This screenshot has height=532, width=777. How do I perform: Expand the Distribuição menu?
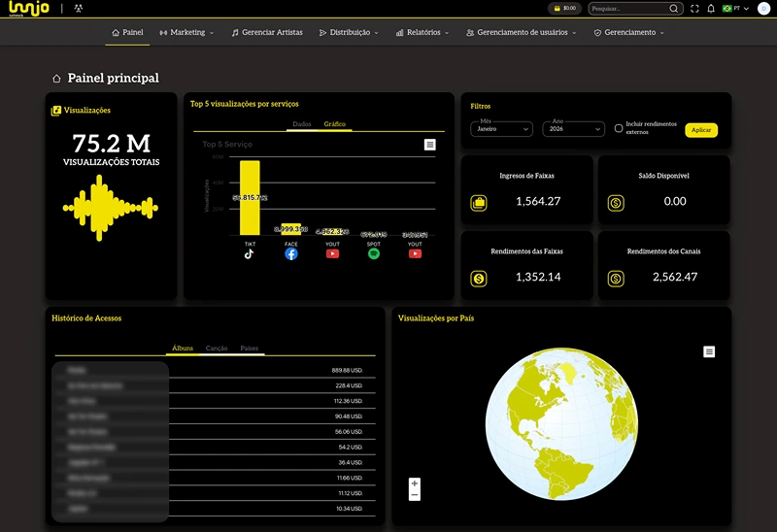click(349, 32)
